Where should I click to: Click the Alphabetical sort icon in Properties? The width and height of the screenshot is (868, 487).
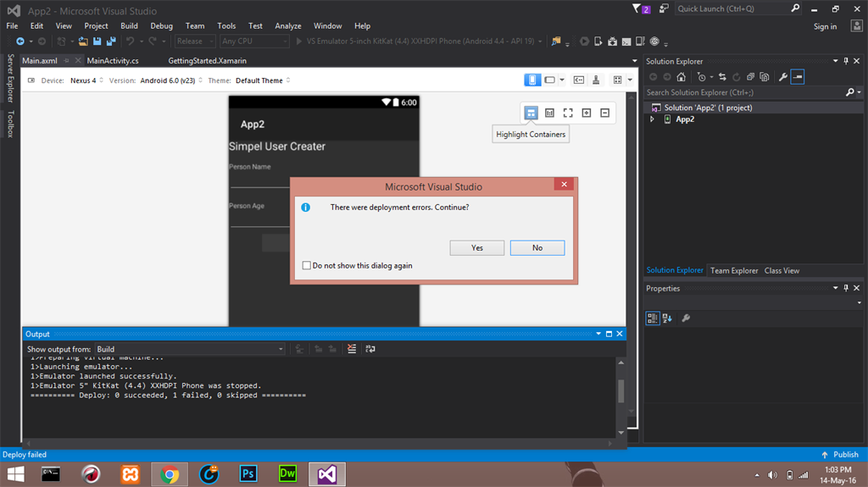(x=667, y=318)
